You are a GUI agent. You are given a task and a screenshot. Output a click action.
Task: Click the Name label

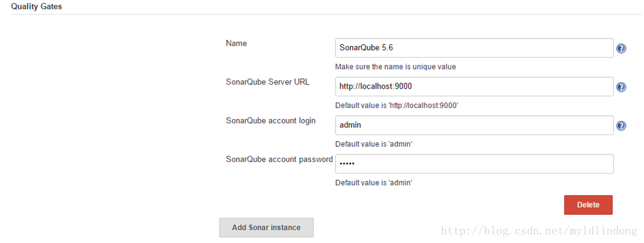236,43
